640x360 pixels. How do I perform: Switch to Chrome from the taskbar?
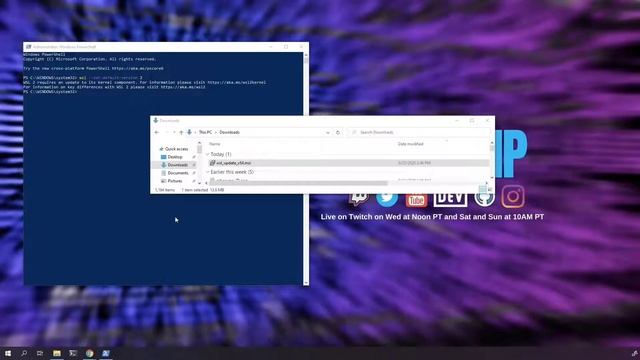click(89, 353)
